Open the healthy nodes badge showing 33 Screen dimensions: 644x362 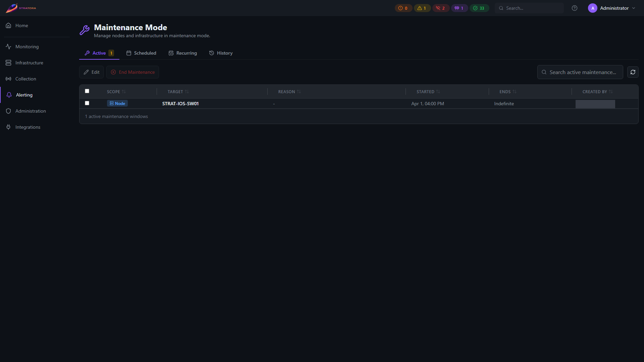(x=479, y=8)
